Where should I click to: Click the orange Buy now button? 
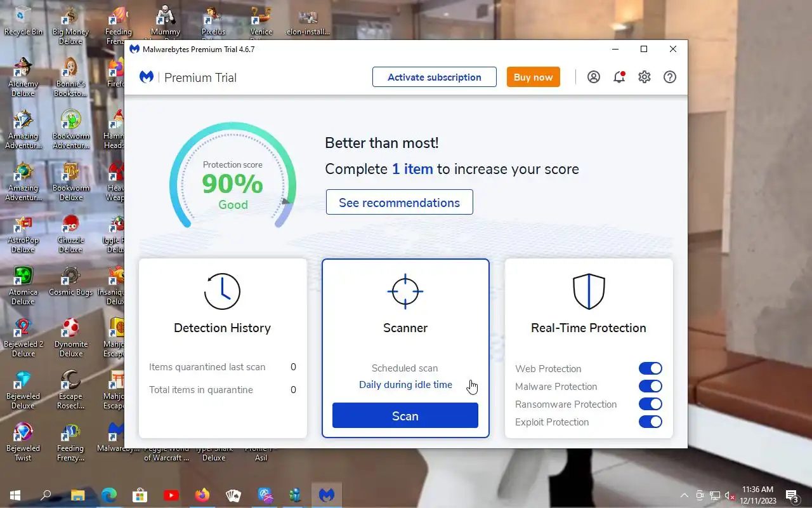pyautogui.click(x=534, y=77)
